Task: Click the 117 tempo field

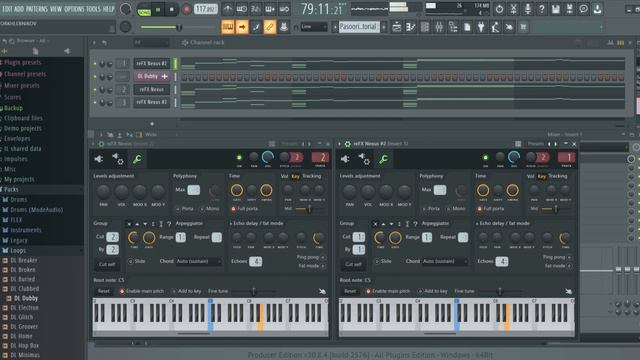Action: 205,9
